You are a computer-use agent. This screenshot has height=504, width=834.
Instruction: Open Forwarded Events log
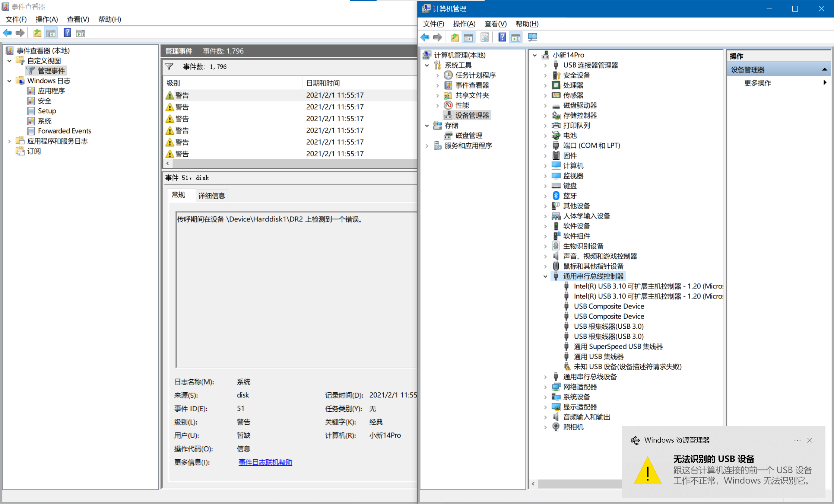(x=64, y=131)
